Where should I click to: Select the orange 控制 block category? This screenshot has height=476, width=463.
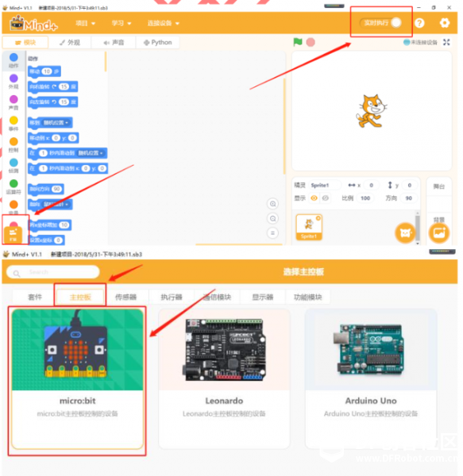[14, 145]
